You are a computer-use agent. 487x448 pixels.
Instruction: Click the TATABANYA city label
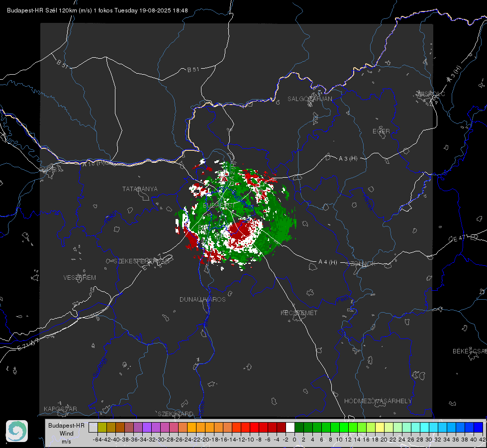tap(140, 189)
